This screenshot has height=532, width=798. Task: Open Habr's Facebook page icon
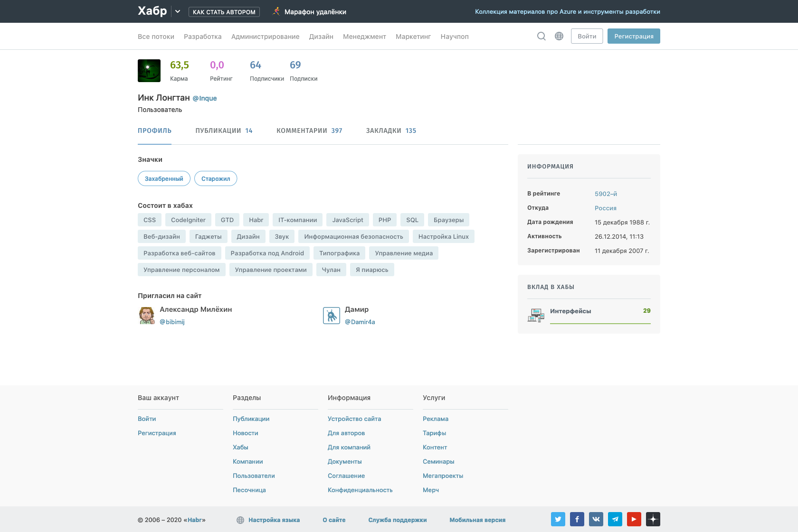(x=577, y=519)
